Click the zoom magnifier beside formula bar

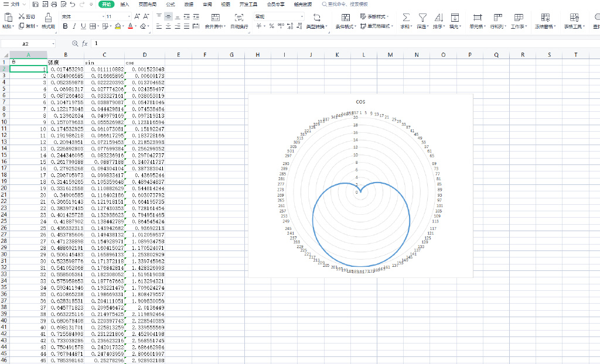pyautogui.click(x=75, y=43)
